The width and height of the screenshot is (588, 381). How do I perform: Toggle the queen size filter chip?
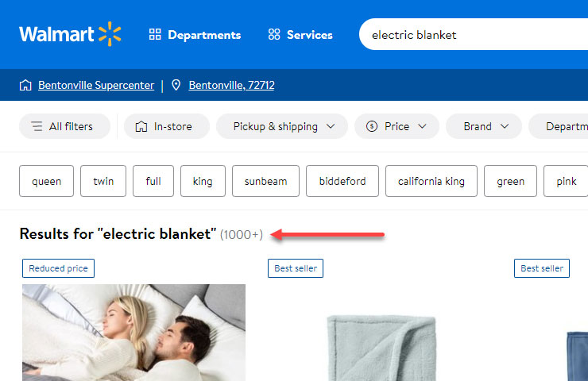46,181
